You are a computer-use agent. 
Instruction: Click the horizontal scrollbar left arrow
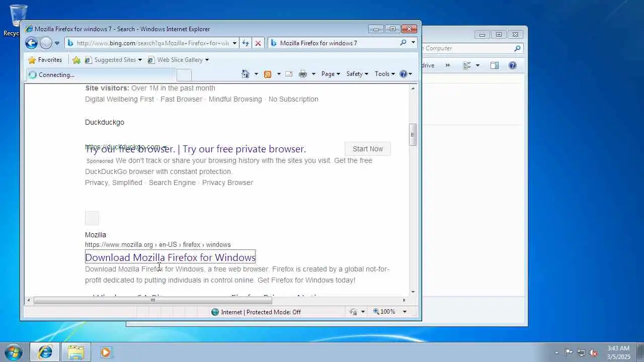pyautogui.click(x=29, y=301)
